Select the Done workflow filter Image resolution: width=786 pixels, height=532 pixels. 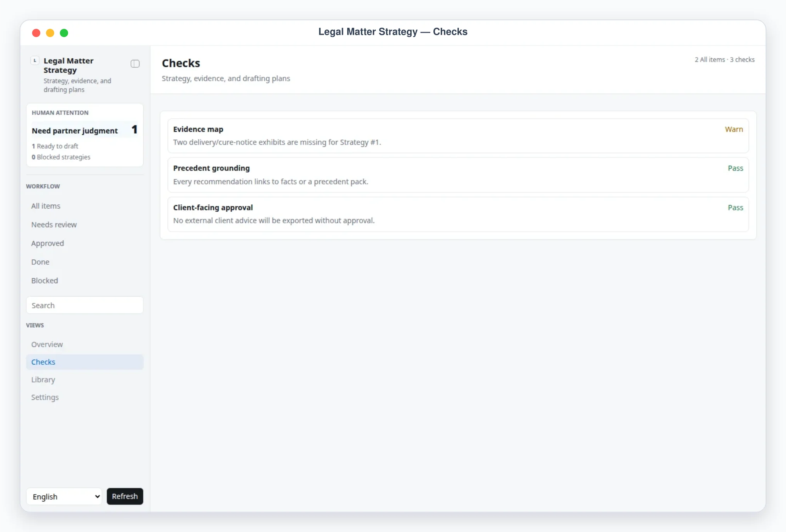coord(85,262)
